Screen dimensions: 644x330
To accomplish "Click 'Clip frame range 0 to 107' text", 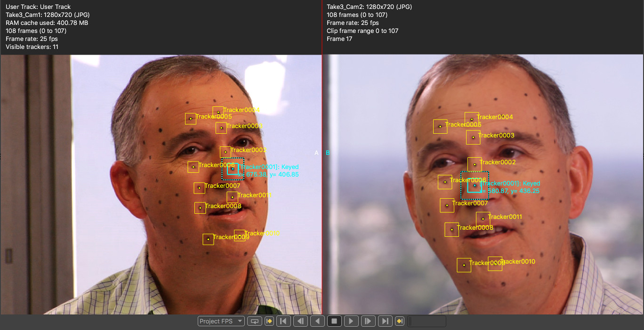I will 362,31.
